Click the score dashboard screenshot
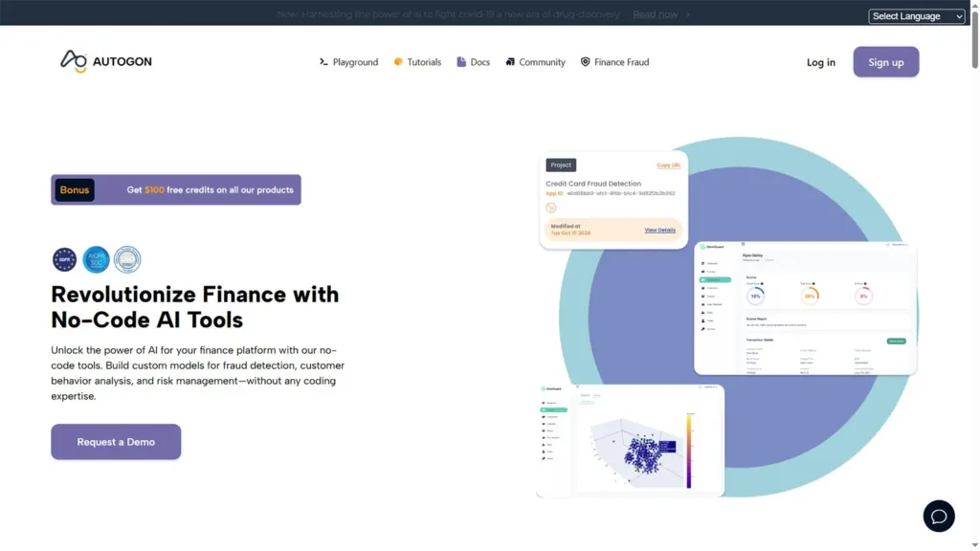 click(805, 309)
